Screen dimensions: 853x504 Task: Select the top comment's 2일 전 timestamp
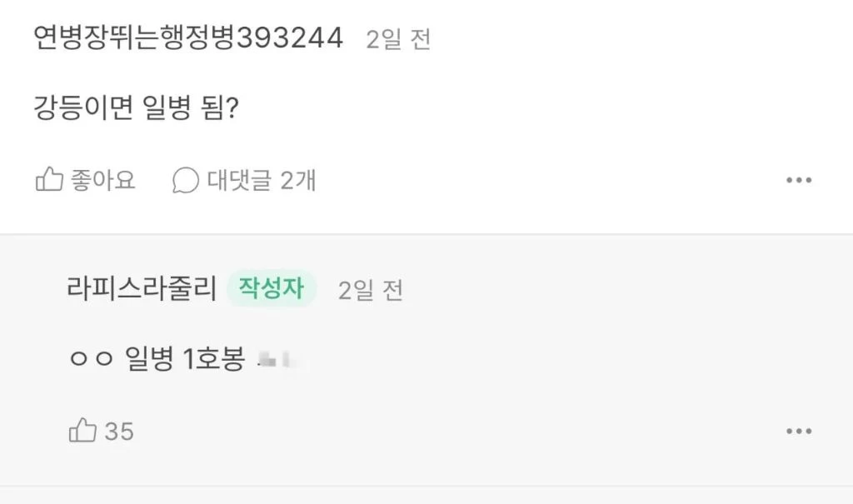pyautogui.click(x=398, y=40)
